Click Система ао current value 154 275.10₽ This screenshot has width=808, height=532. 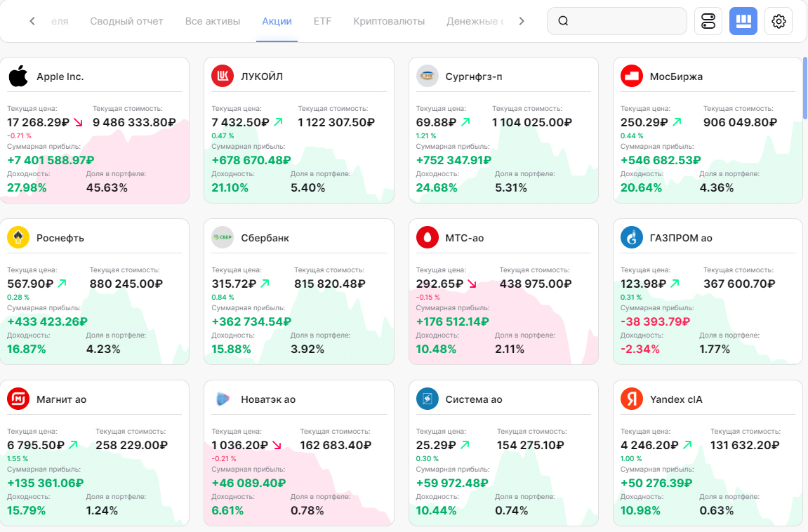click(x=530, y=446)
